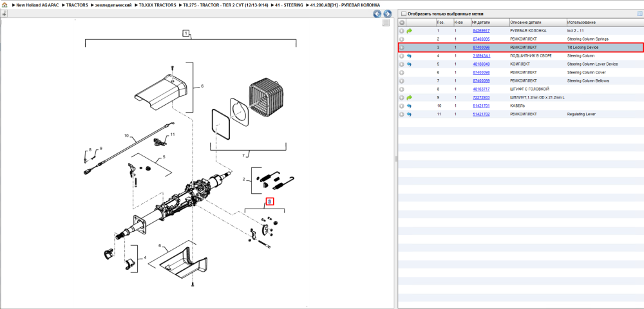Image resolution: width=644 pixels, height=309 pixels.
Task: Select the 'Incl 2 - 11' usage text
Action: point(576,31)
